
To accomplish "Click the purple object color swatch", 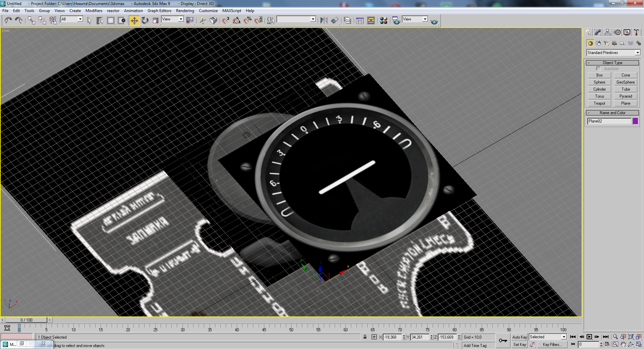I will (635, 121).
